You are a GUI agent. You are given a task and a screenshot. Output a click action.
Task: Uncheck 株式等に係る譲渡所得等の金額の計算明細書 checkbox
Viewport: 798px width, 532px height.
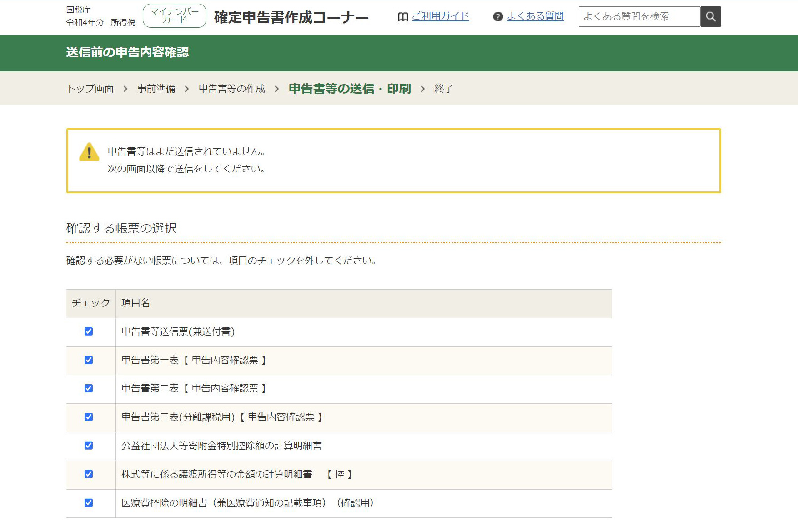point(89,474)
